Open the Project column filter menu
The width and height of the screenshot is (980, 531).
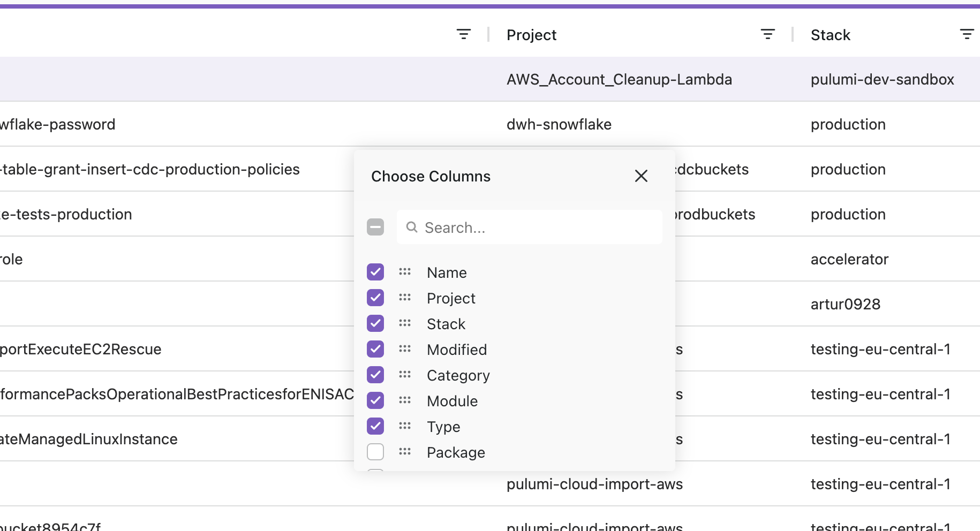click(x=768, y=35)
